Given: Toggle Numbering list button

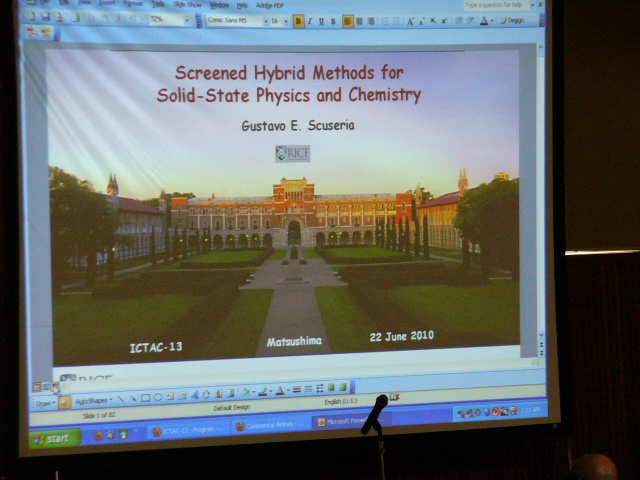Looking at the screenshot, I should pos(385,21).
